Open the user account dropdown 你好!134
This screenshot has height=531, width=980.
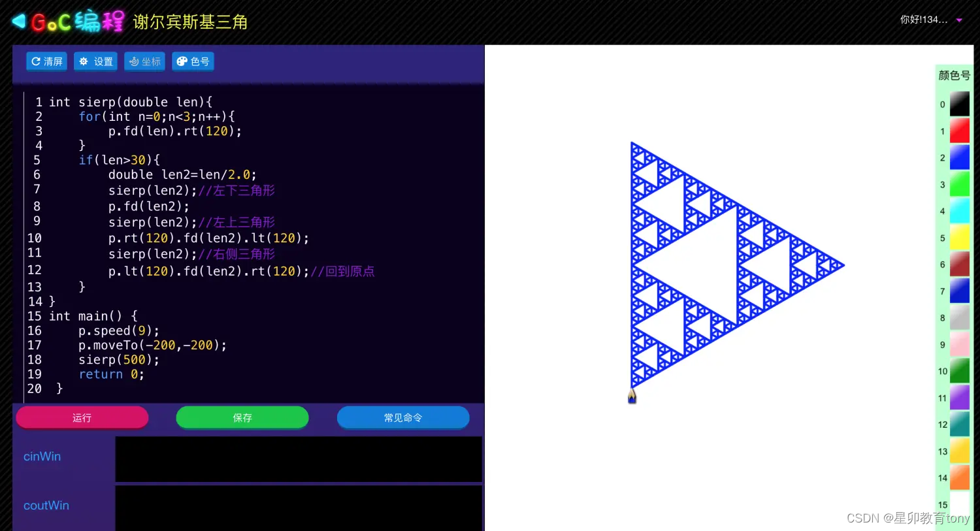923,20
